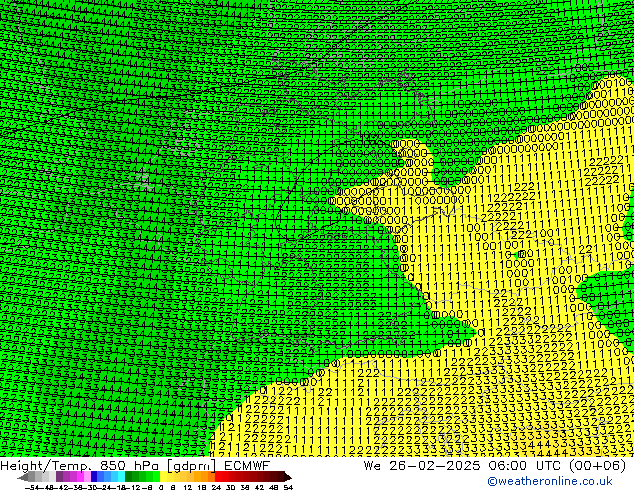The height and width of the screenshot is (490, 634).
Task: Click the left grey arrow of the color scale
Action: coord(23,477)
